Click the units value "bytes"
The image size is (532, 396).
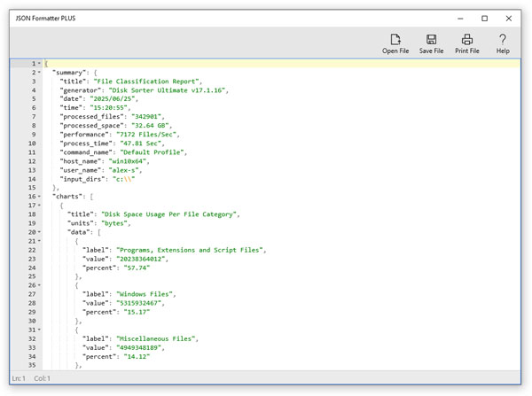pos(114,223)
